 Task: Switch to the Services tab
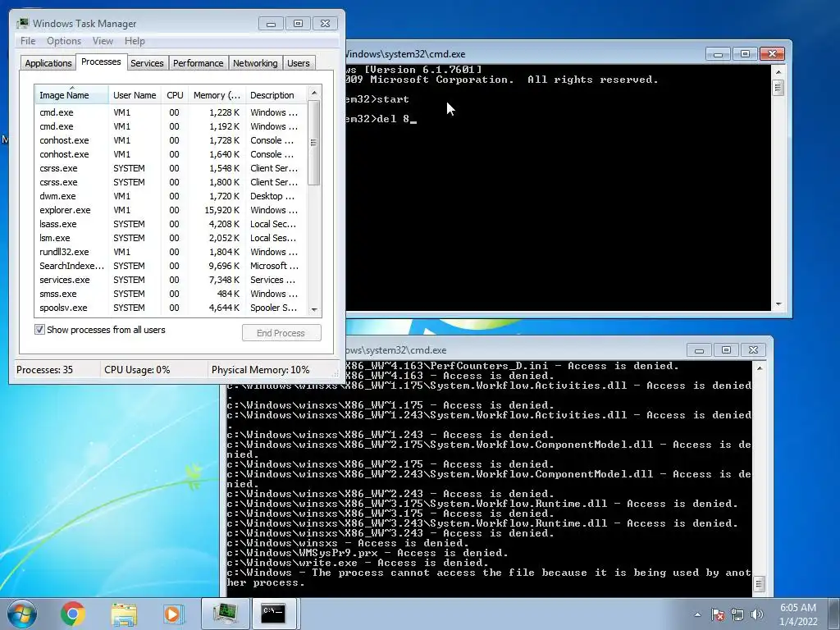[x=147, y=63]
